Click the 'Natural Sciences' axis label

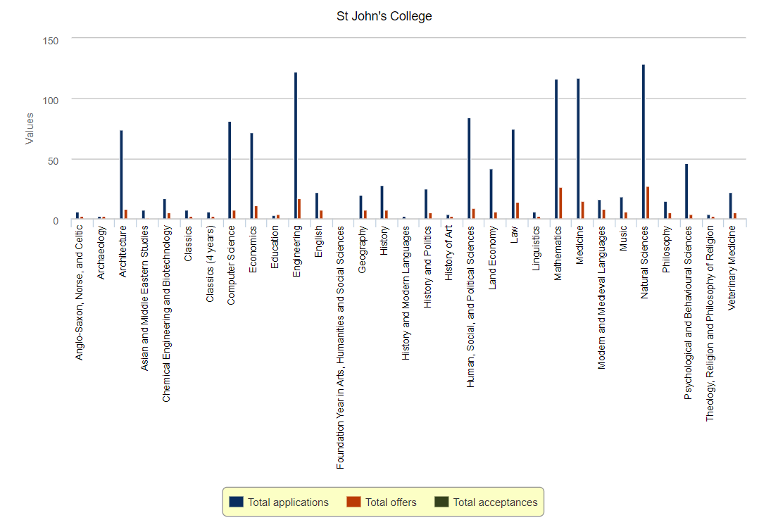pyautogui.click(x=644, y=262)
